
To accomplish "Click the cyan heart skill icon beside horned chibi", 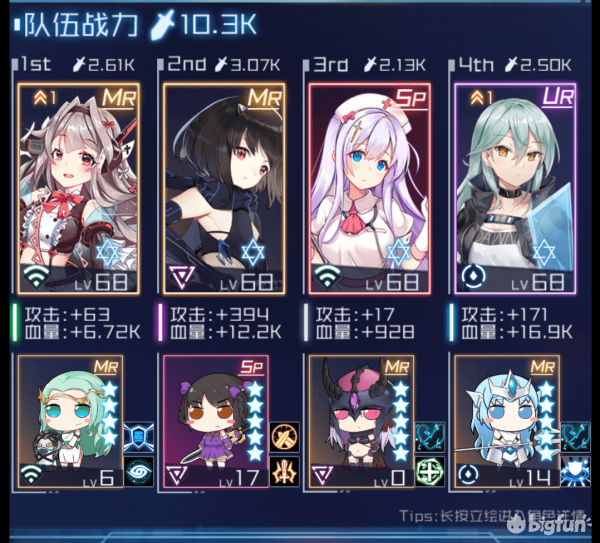I will 430,437.
